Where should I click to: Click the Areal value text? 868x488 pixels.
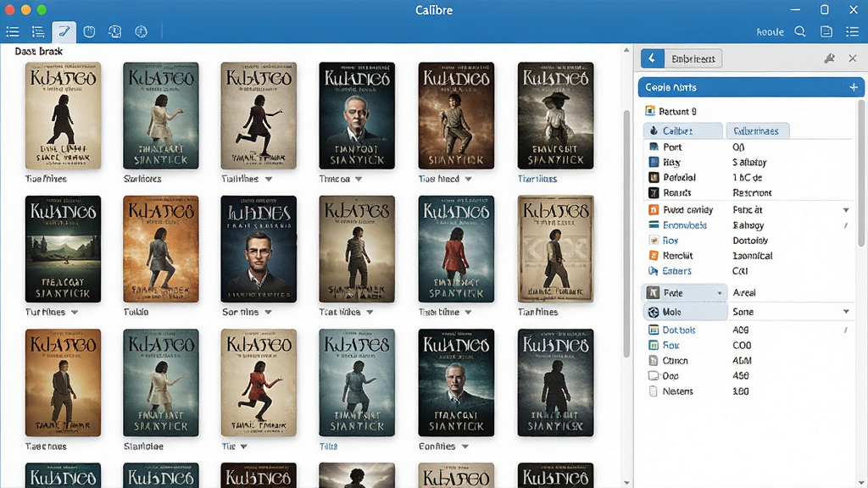[744, 292]
